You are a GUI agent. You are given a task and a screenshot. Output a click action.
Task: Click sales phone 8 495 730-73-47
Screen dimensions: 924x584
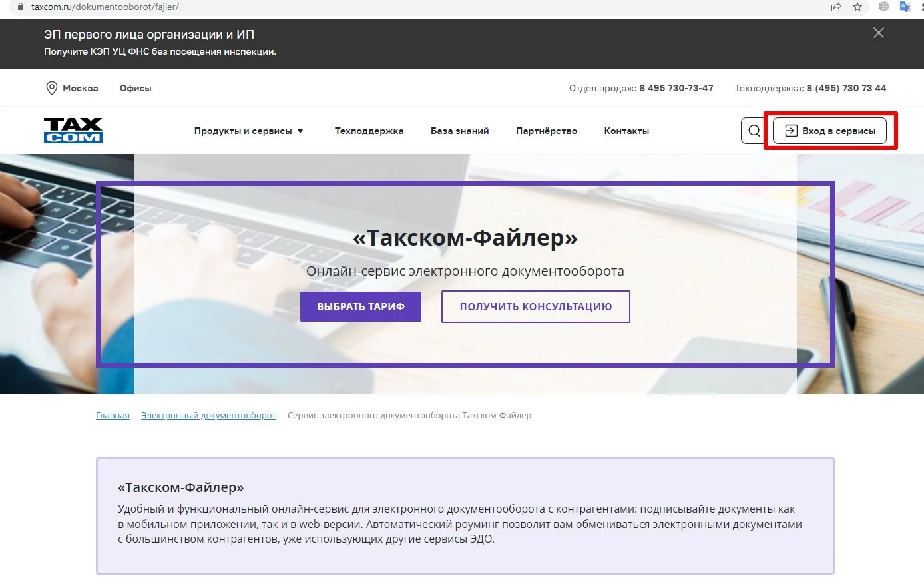(676, 88)
